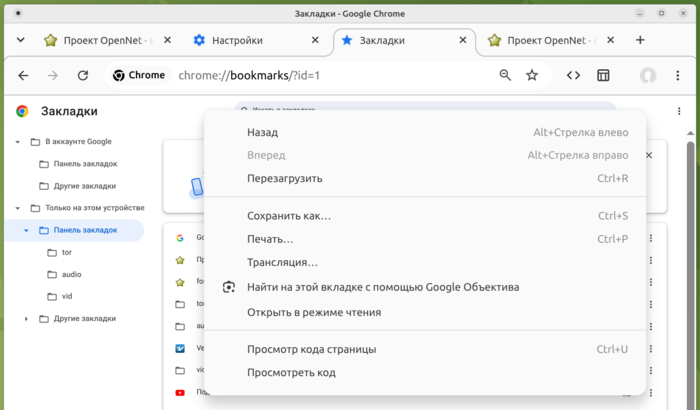Click the Google favicon bookmark in list

click(x=180, y=238)
